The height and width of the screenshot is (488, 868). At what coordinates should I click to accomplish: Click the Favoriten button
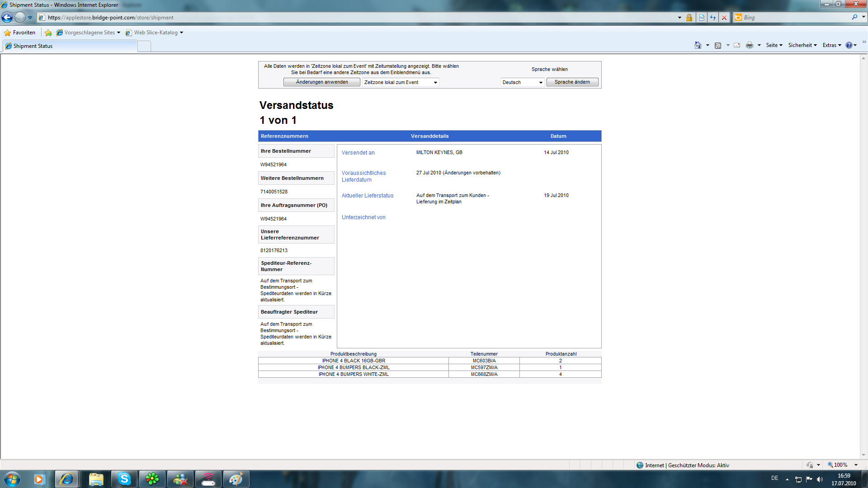click(20, 33)
